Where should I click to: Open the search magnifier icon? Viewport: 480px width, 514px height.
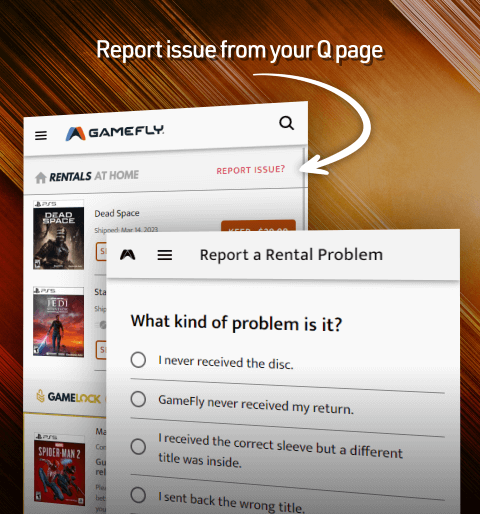[x=286, y=123]
